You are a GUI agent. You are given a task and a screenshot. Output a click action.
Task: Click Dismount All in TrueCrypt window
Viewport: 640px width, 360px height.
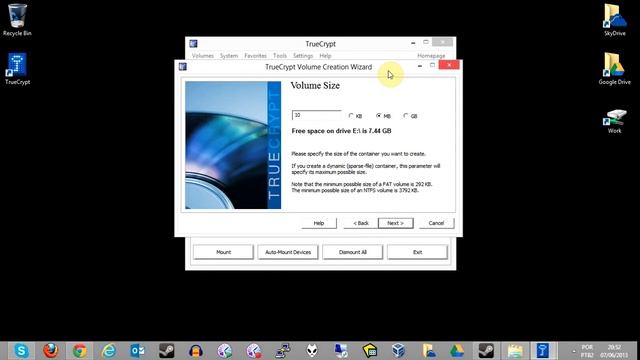click(x=353, y=252)
